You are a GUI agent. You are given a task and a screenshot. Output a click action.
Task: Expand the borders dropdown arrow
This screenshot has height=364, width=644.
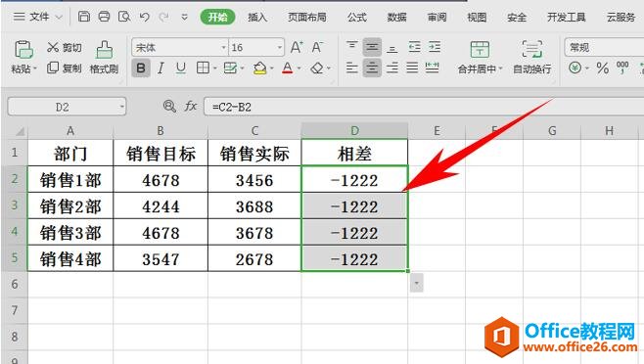tap(214, 68)
